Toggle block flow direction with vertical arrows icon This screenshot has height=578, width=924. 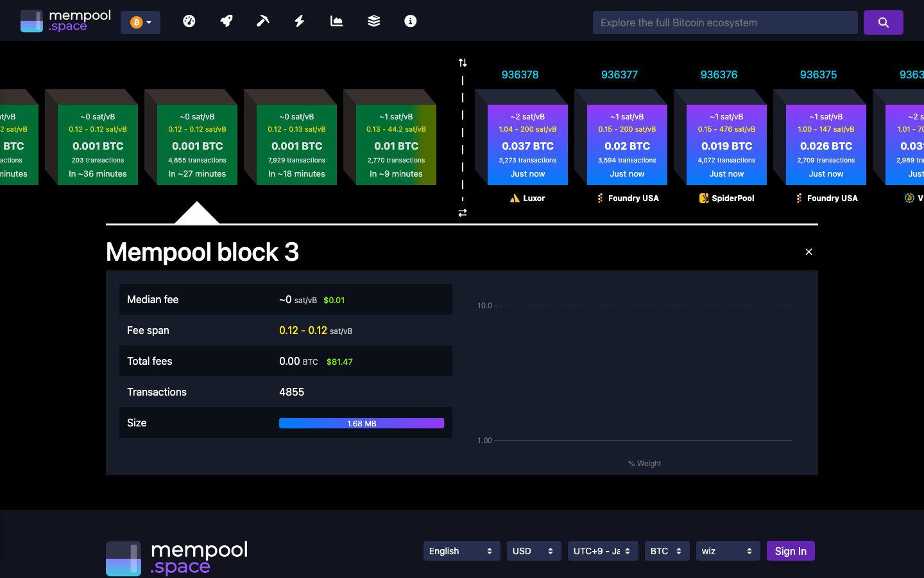462,62
